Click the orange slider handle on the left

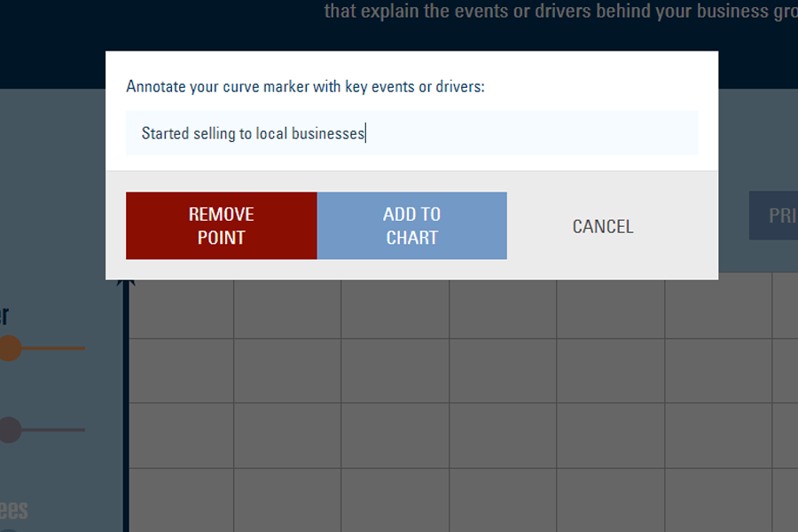(9, 348)
